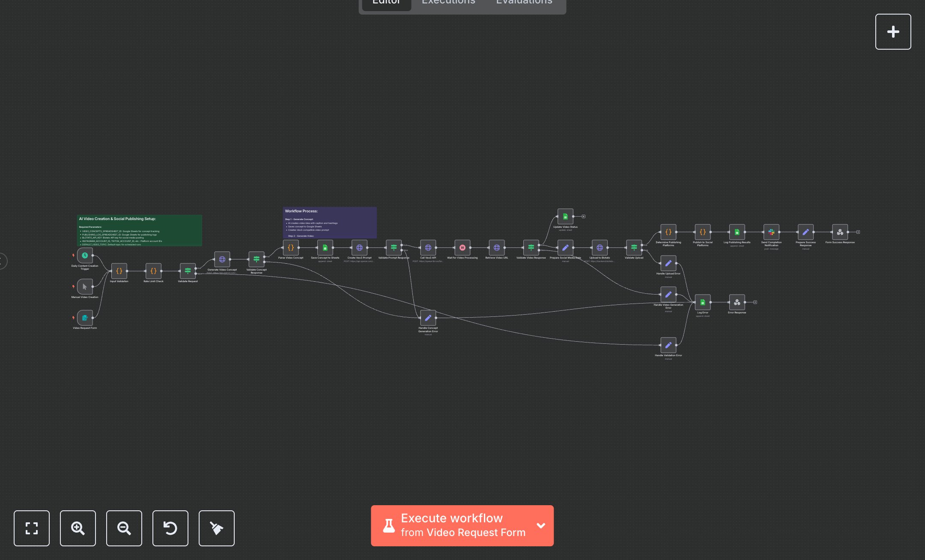Viewport: 925px width, 560px height.
Task: Open the Execute workflow dropdown chevron
Action: (541, 526)
